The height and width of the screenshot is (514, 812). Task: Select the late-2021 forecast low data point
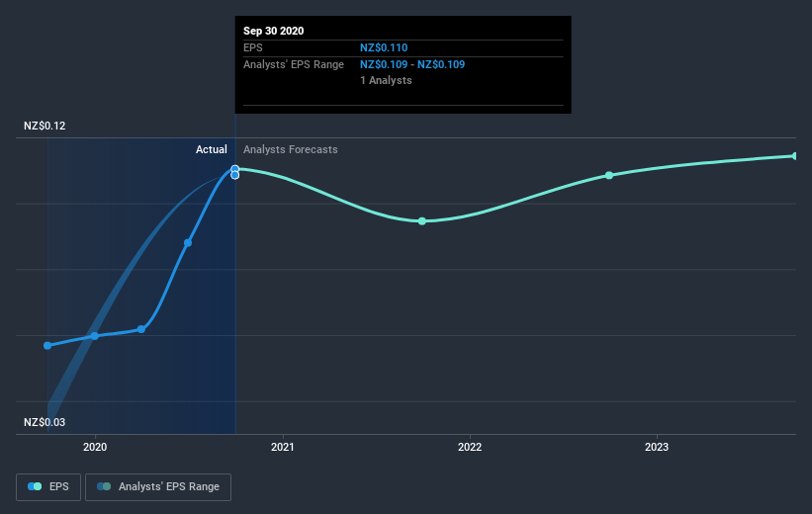(x=422, y=221)
